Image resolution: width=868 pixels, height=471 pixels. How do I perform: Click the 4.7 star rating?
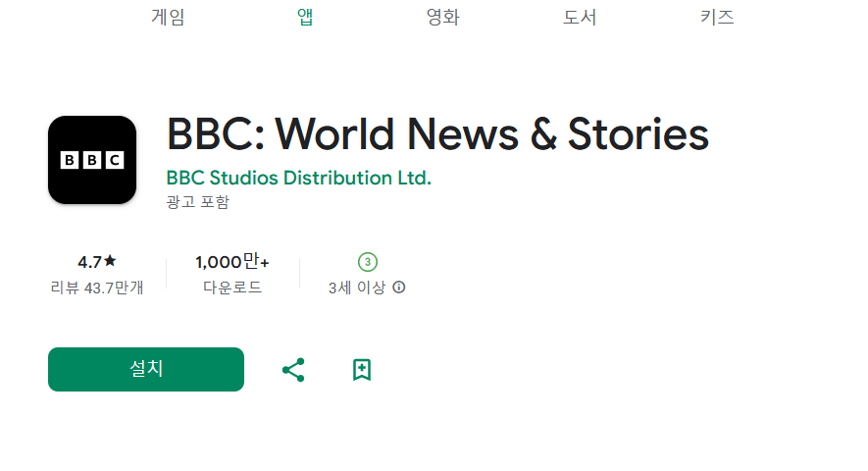click(97, 262)
